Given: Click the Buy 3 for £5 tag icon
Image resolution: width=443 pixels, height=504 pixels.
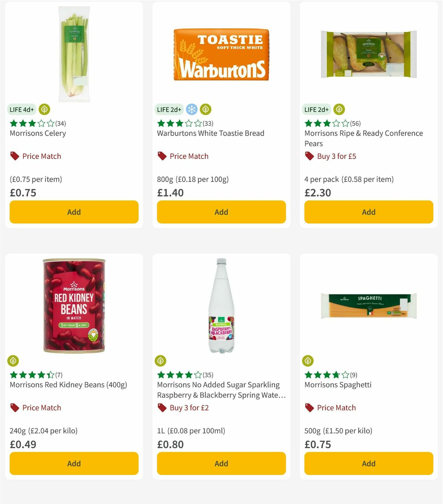Looking at the screenshot, I should [x=309, y=156].
